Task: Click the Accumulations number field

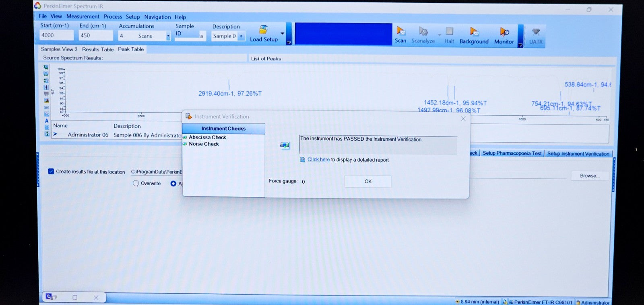Action: pos(127,36)
